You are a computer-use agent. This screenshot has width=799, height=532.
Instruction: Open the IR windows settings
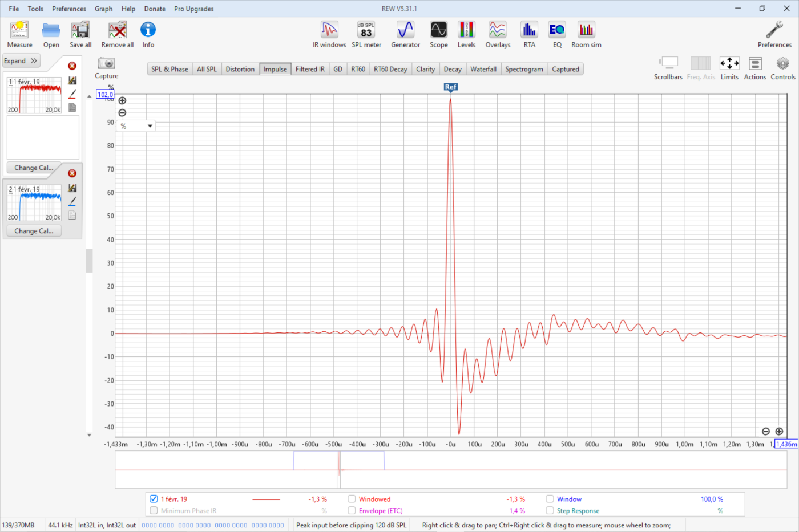[x=329, y=34]
